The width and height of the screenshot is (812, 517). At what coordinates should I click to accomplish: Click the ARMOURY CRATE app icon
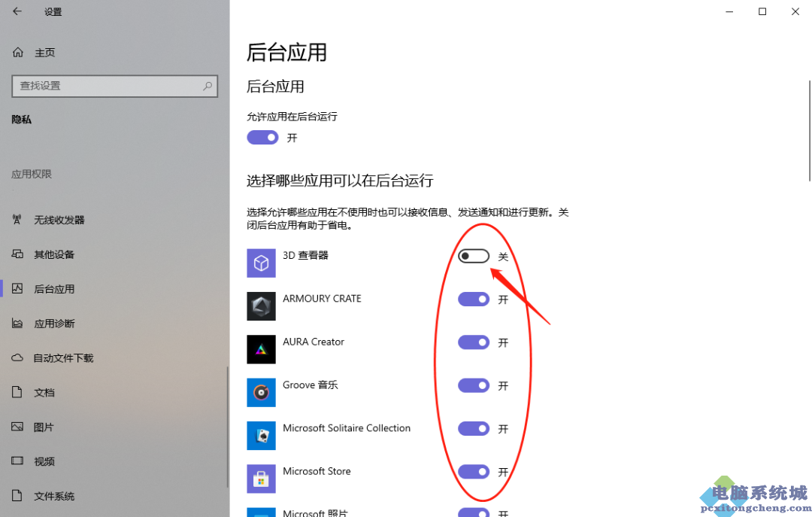(x=261, y=306)
